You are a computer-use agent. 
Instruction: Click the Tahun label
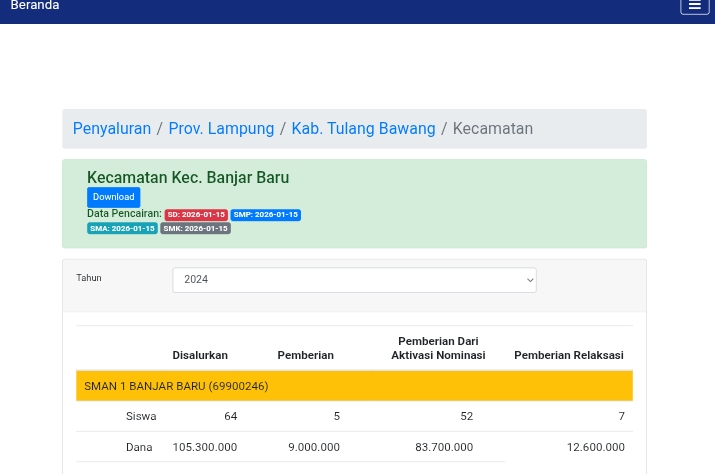pos(89,278)
